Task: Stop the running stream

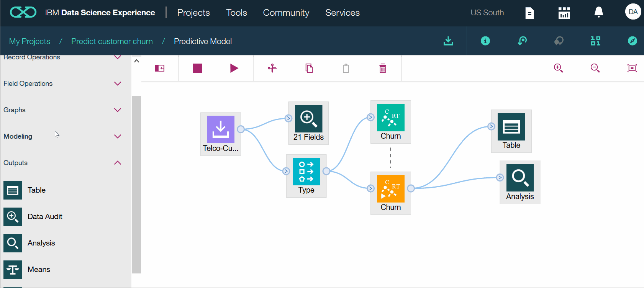Action: click(x=198, y=68)
